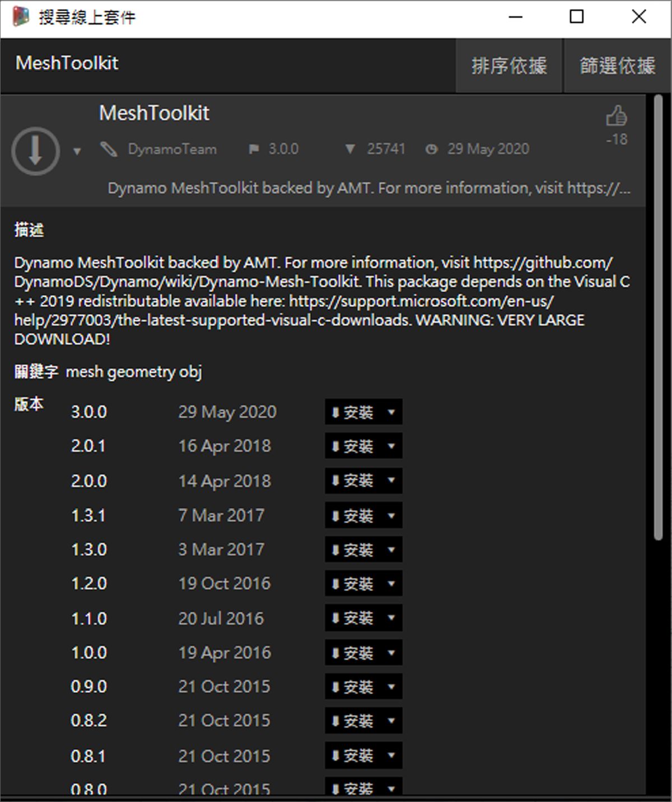
Task: Maximize the package search window
Action: pyautogui.click(x=576, y=17)
